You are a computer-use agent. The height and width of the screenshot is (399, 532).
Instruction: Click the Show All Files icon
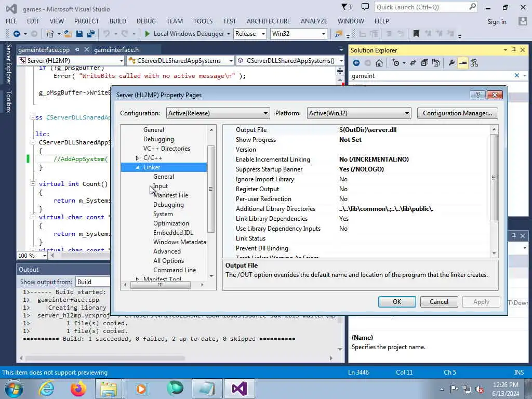click(x=436, y=63)
